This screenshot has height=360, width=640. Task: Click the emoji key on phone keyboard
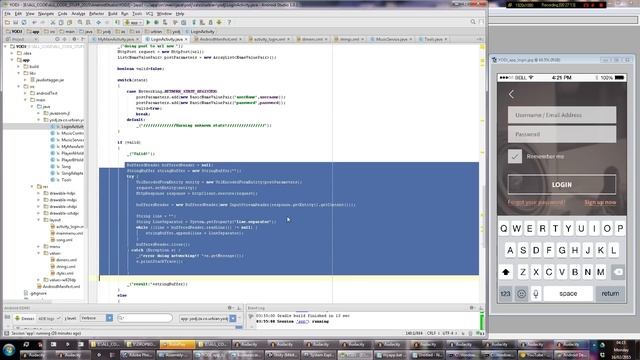(x=521, y=293)
